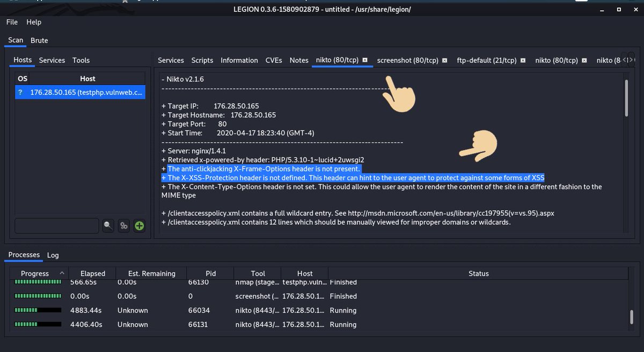Close the screenshot (80/tcp) tab with its x icon
The image size is (644, 352).
[445, 60]
